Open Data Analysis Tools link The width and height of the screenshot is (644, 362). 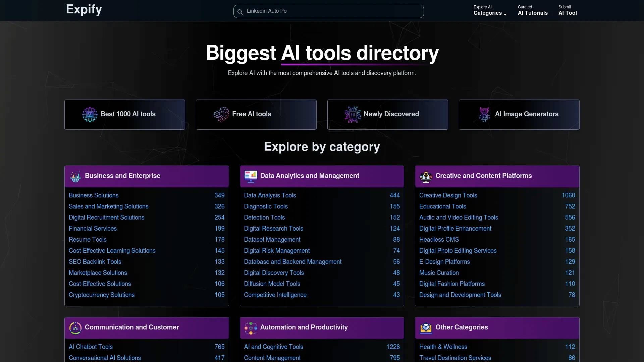(270, 195)
